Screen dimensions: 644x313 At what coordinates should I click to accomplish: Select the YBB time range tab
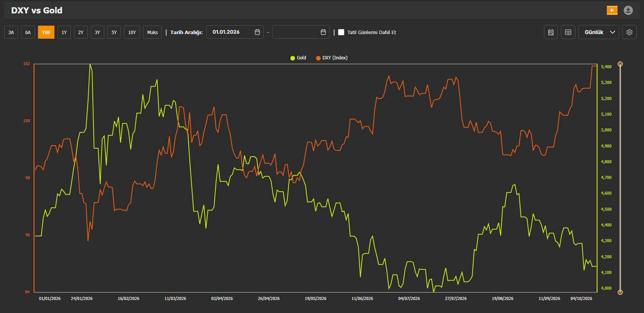tap(46, 32)
